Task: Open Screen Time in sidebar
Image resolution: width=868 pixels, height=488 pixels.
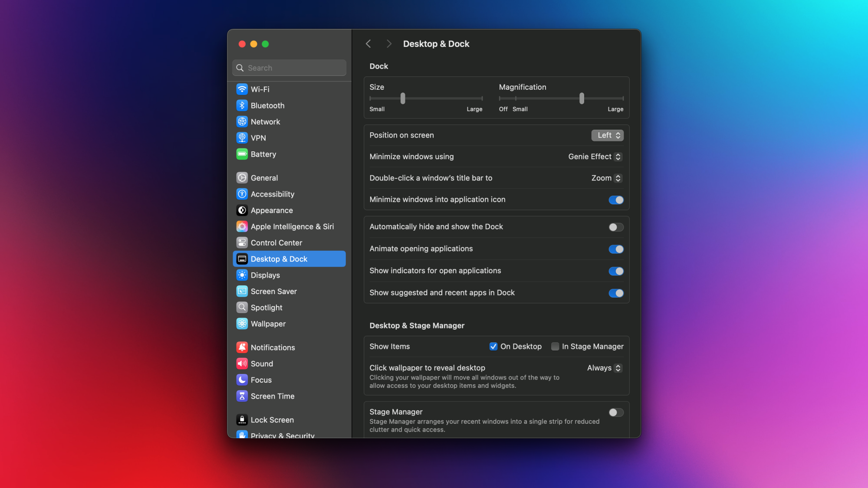Action: click(x=289, y=396)
